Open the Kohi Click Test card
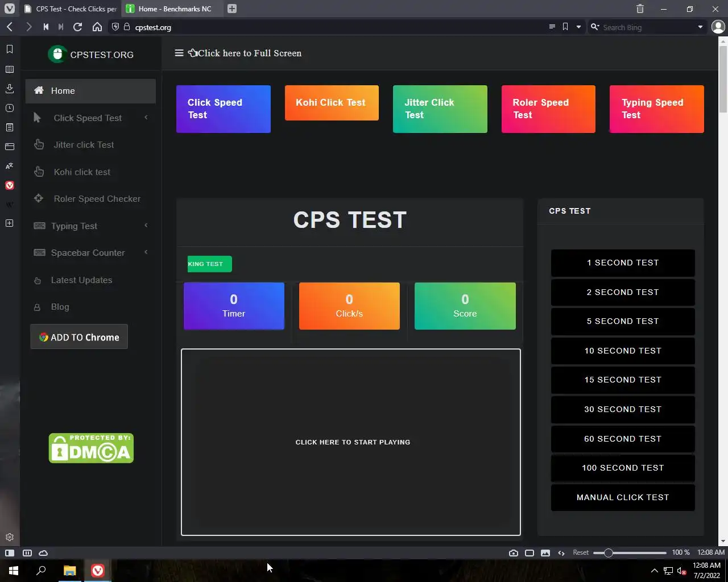The height and width of the screenshot is (582, 728). click(332, 103)
